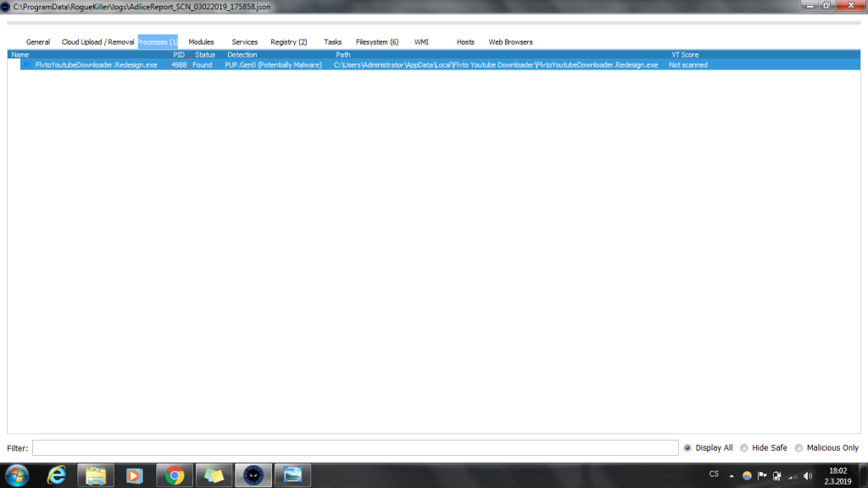868x488 pixels.
Task: Open the volume speaker icon
Action: 808,476
